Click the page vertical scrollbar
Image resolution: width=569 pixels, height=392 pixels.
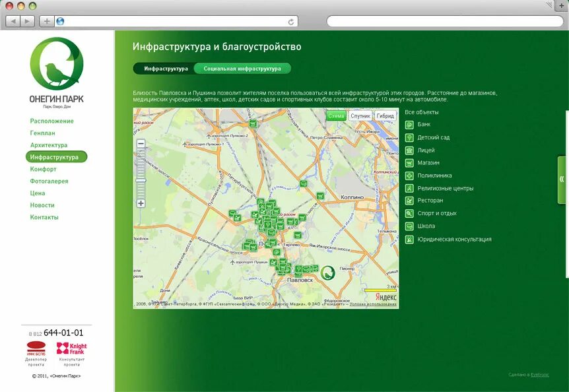[567, 194]
